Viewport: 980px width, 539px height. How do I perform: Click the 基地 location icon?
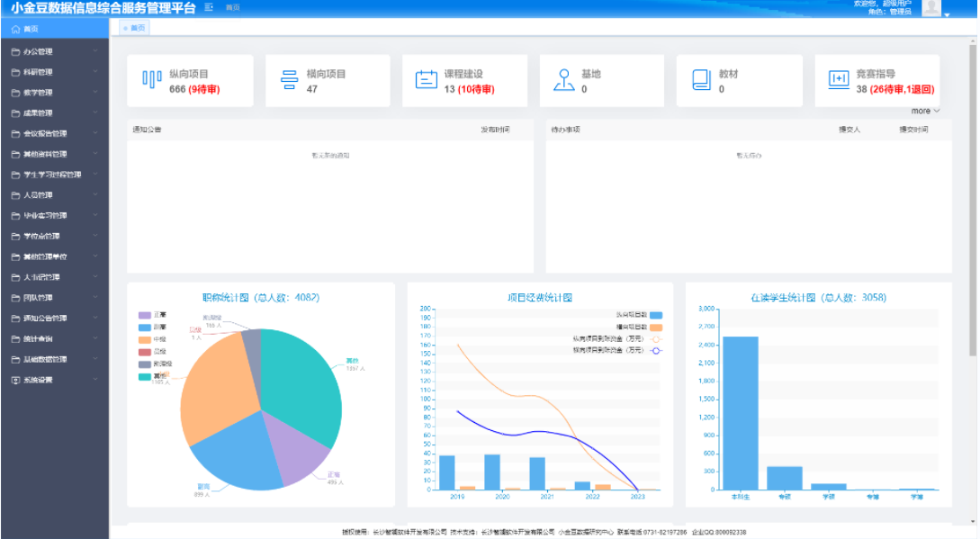pyautogui.click(x=563, y=80)
